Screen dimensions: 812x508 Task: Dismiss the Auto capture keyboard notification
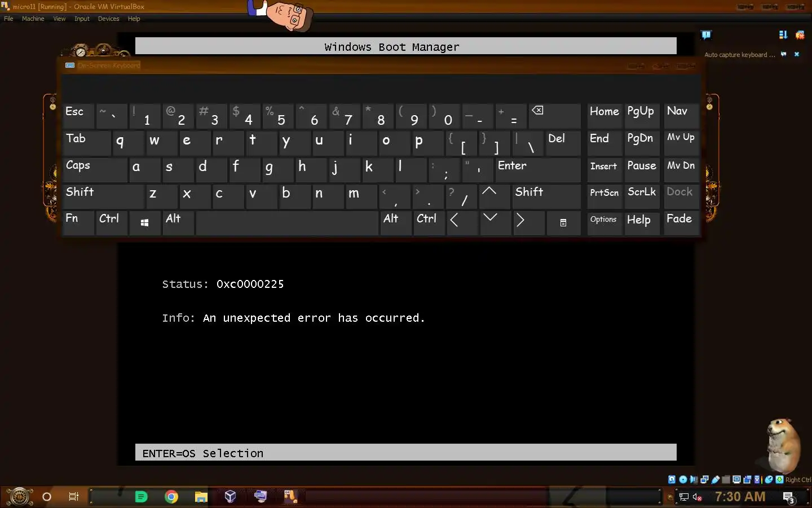797,54
